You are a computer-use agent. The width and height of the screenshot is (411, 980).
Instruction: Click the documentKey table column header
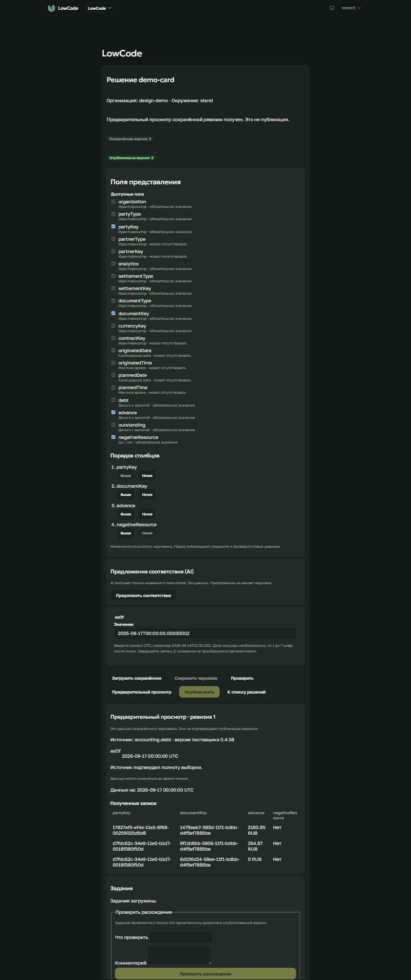coord(194,813)
